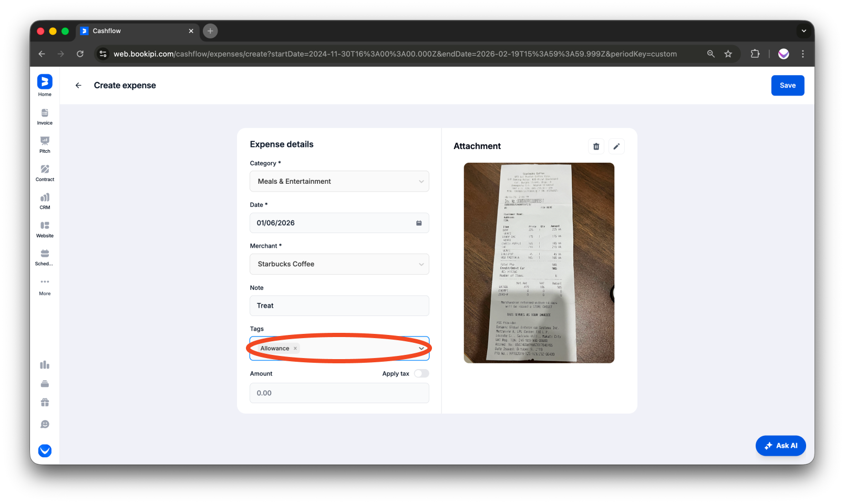This screenshot has height=504, width=845.
Task: View site information icon in address bar
Action: point(103,54)
